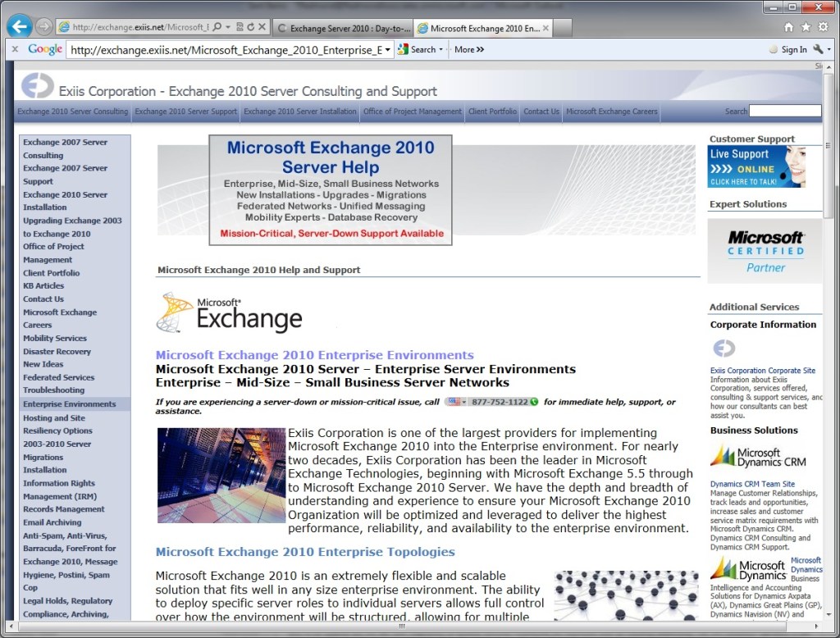Open the Exiis Corporation Corporate Site link

click(762, 371)
